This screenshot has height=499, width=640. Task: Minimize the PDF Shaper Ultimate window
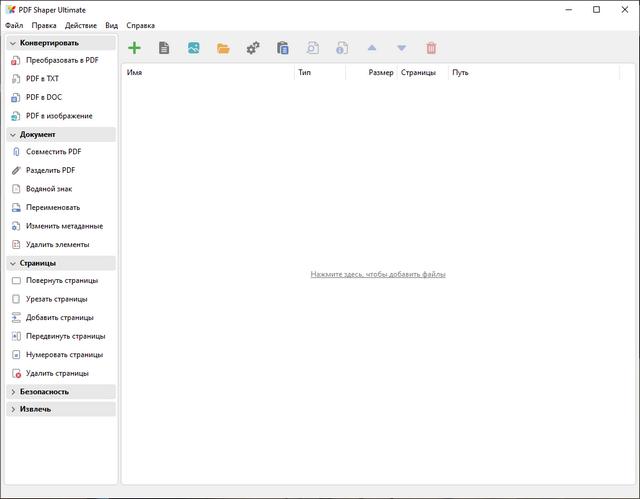click(x=569, y=9)
